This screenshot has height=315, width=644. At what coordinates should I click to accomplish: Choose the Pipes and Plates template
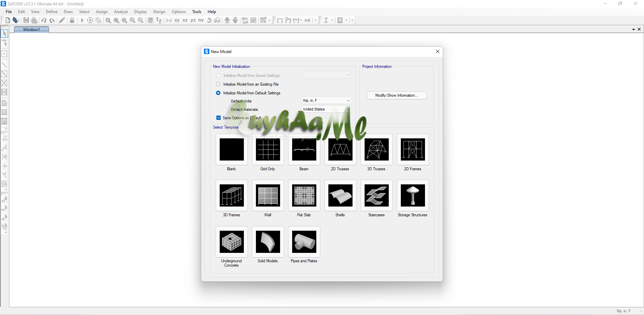[304, 242]
